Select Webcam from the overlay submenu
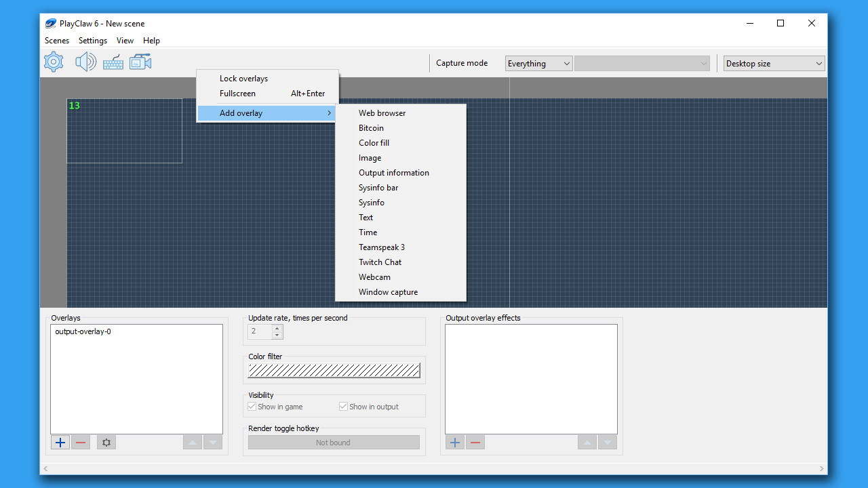This screenshot has height=488, width=868. point(374,277)
